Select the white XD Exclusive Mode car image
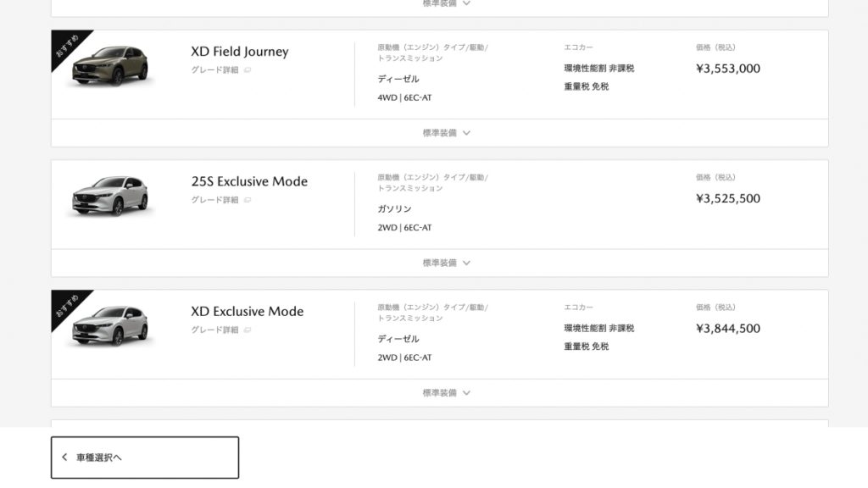 [x=111, y=326]
